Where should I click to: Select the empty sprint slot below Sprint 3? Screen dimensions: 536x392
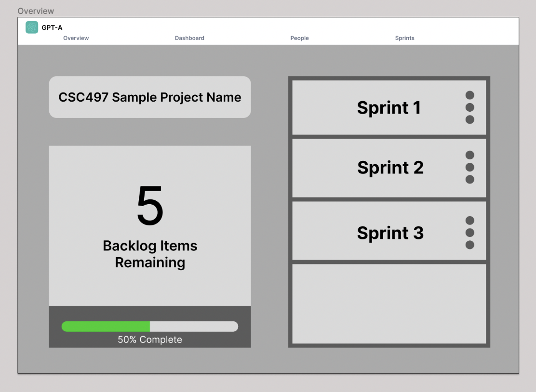tap(389, 303)
